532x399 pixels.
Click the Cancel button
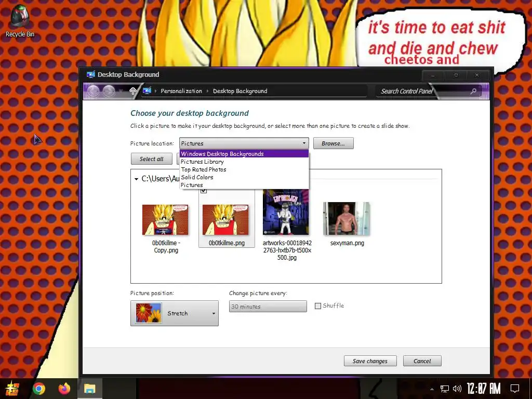pos(422,361)
